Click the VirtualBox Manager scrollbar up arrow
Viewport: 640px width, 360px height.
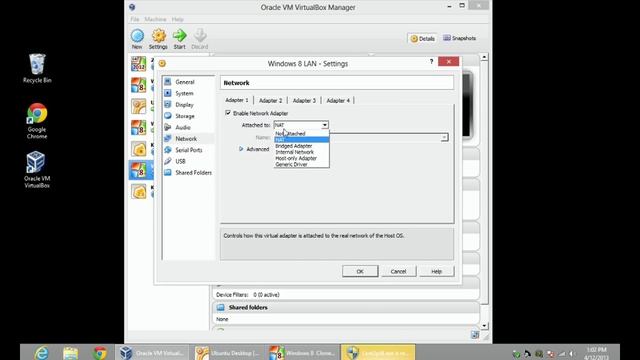click(484, 57)
